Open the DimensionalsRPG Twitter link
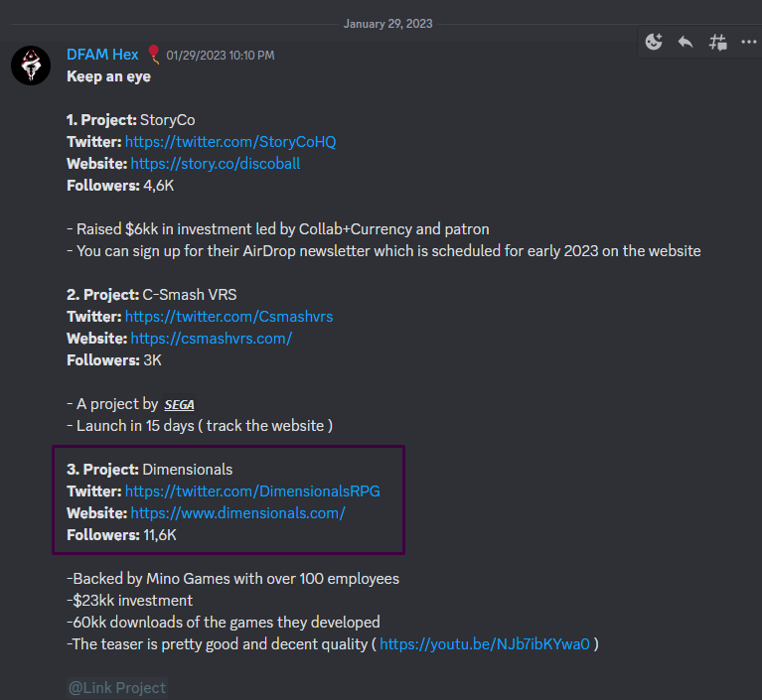The image size is (762, 700). pyautogui.click(x=252, y=491)
